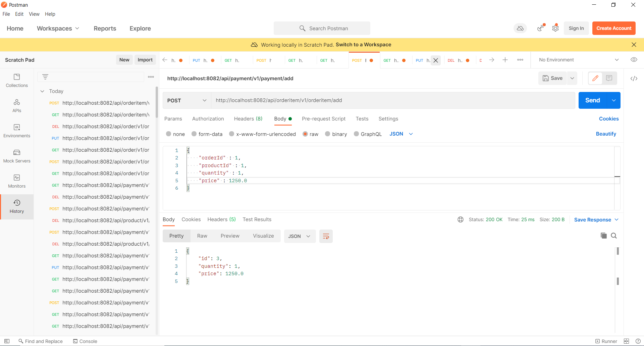Send the POST request
The height and width of the screenshot is (346, 644).
tap(592, 100)
